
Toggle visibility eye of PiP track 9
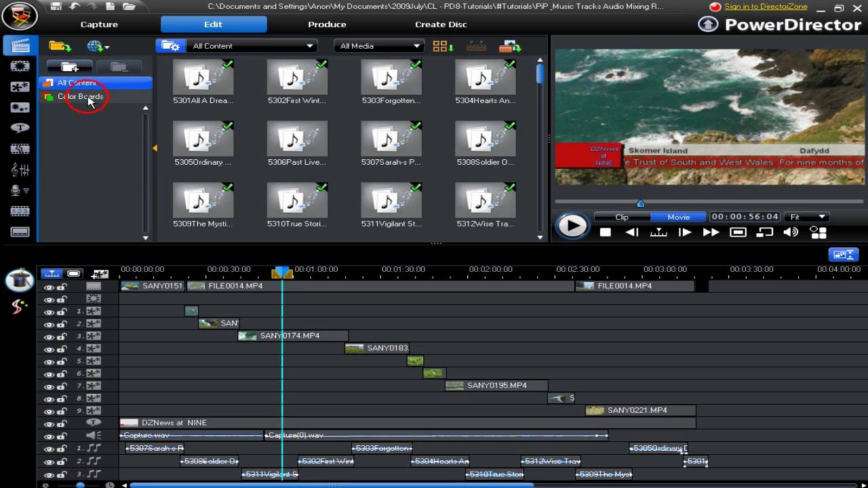tap(49, 411)
